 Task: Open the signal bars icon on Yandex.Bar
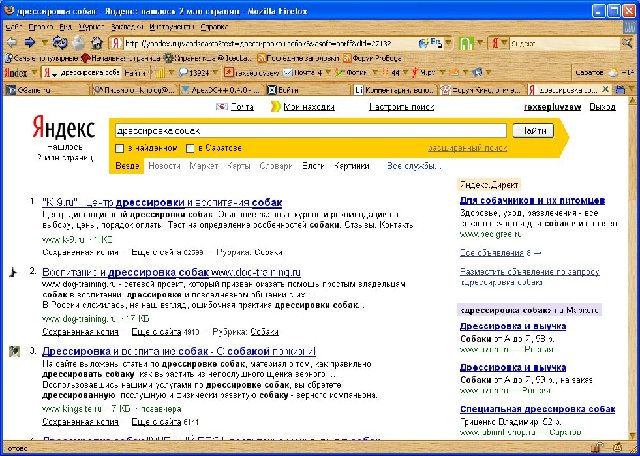coord(160,73)
